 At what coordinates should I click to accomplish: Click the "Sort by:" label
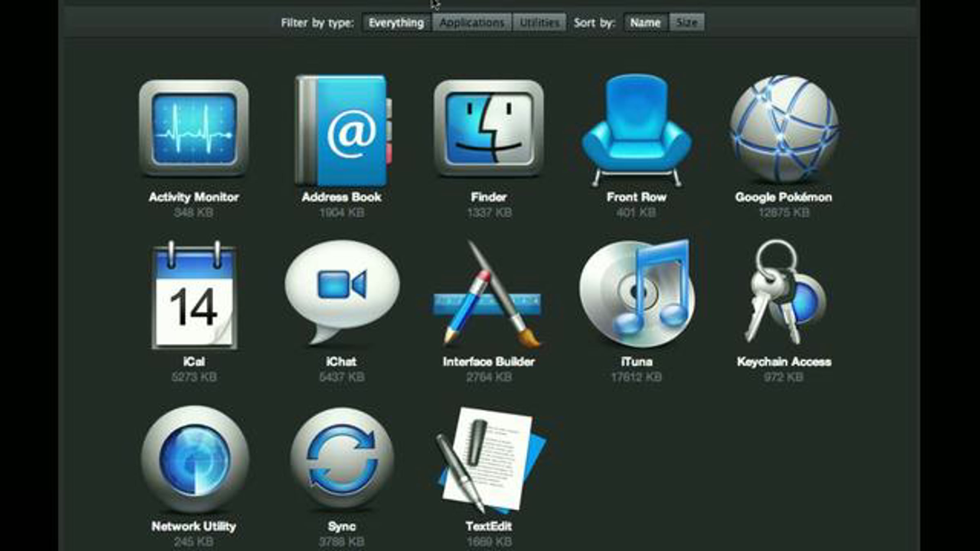594,23
